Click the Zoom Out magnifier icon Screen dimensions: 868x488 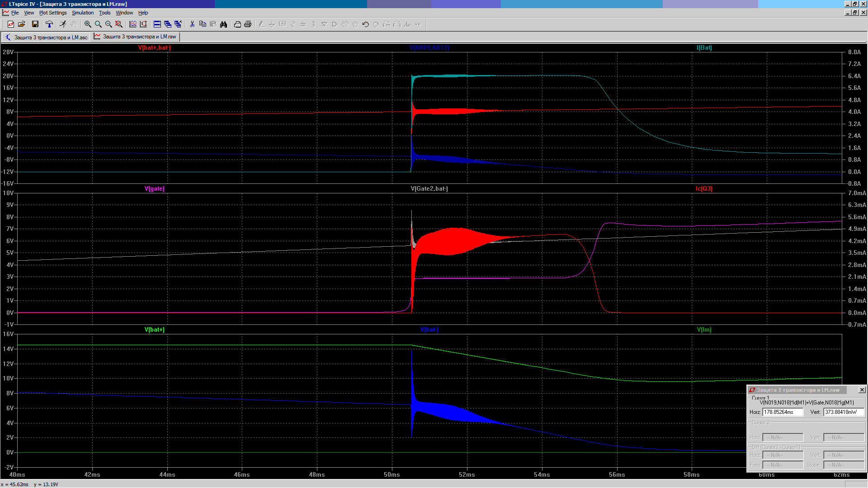(x=108, y=24)
